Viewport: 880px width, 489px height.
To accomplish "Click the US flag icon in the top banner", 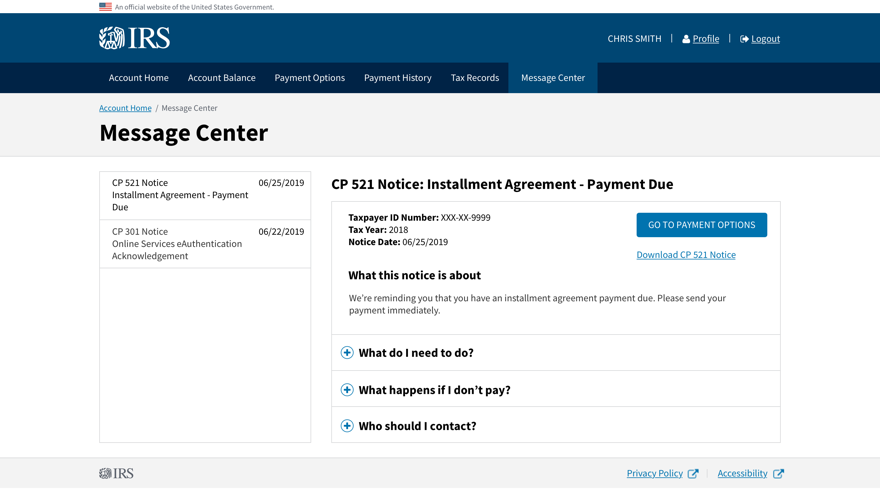I will (105, 7).
